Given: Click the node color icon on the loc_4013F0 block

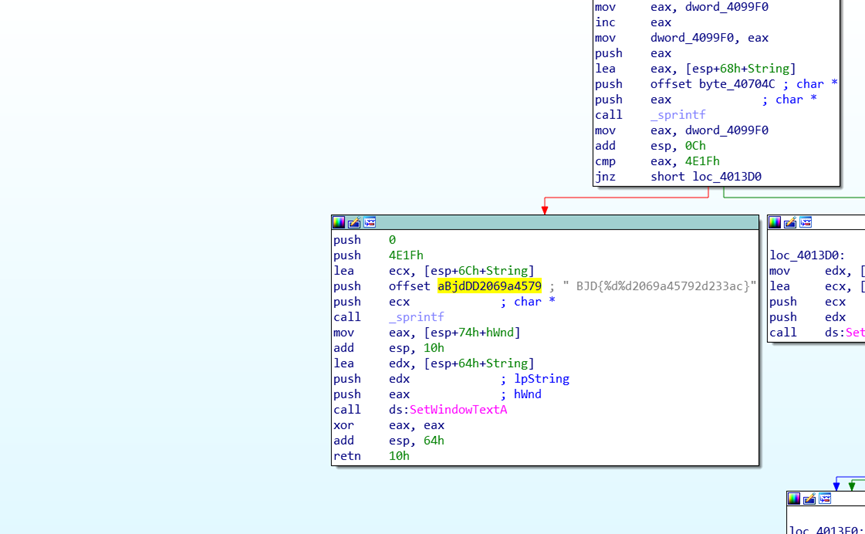Looking at the screenshot, I should (x=794, y=499).
